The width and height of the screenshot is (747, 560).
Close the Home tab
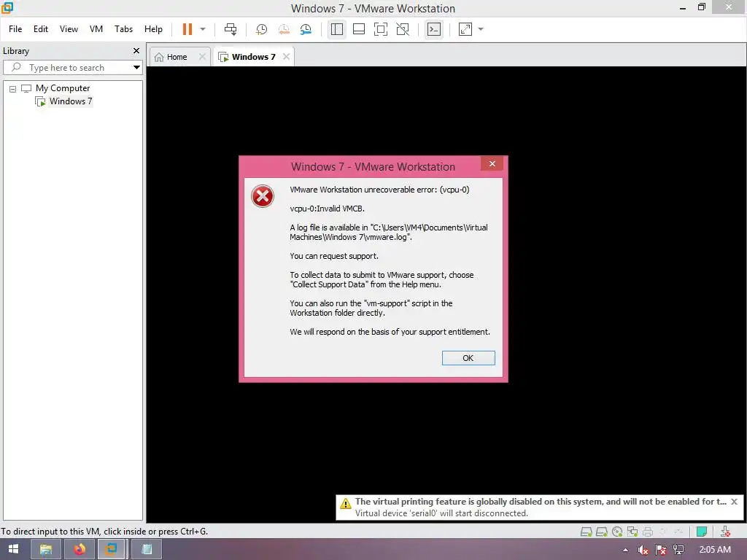pos(203,57)
